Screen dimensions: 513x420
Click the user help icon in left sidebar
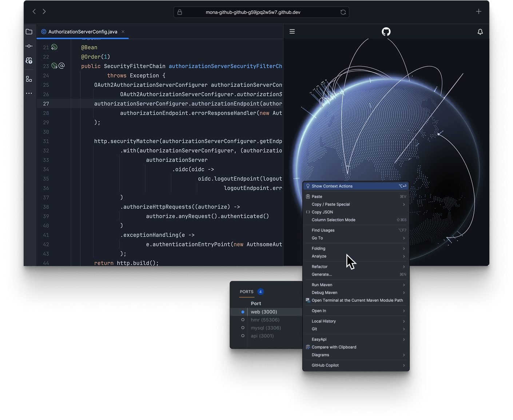(29, 60)
